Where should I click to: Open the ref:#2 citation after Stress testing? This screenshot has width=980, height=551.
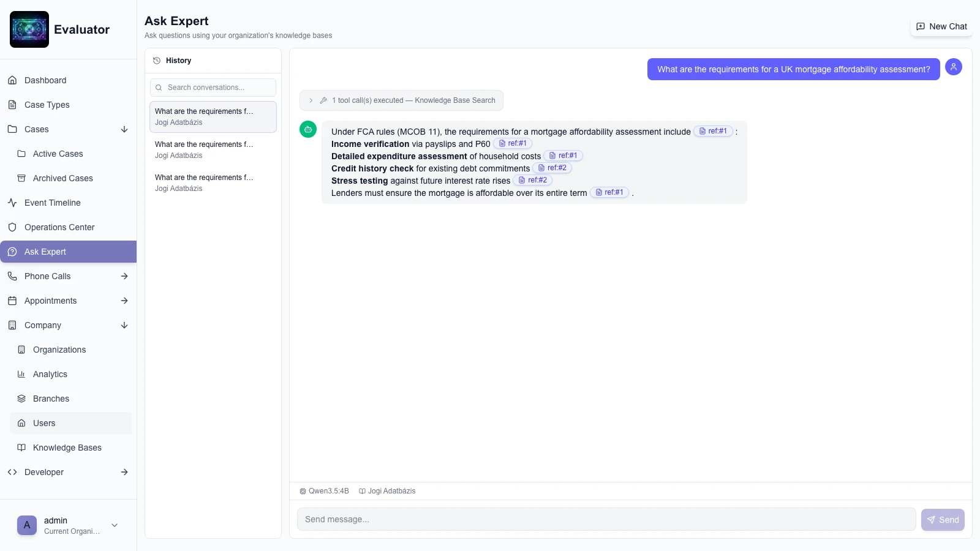click(x=532, y=180)
